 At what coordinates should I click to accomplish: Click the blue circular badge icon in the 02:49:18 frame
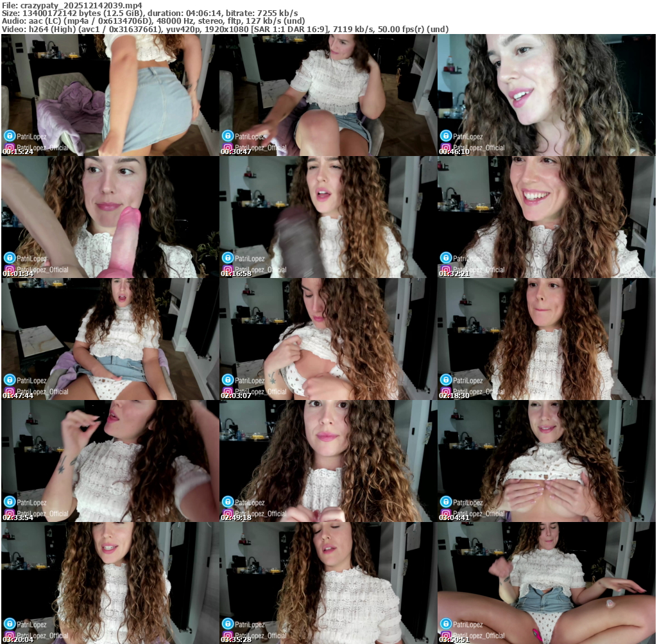227,501
